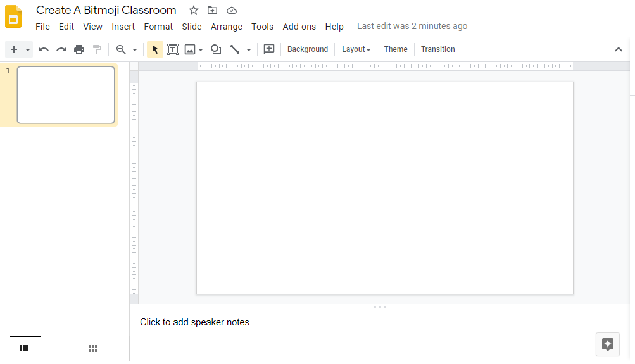Open the Explore button at bottom right
This screenshot has width=635, height=364.
pos(608,344)
